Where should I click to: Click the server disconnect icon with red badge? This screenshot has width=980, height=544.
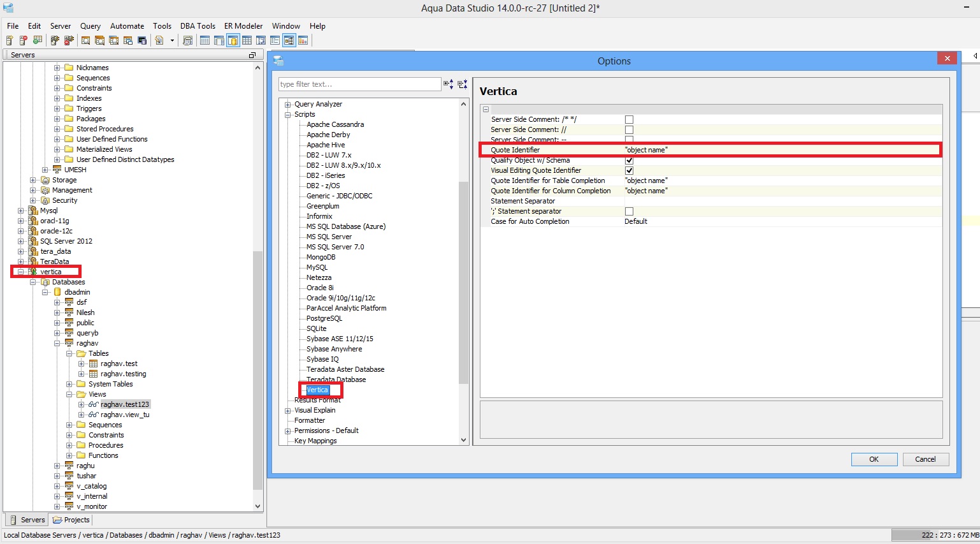click(69, 40)
